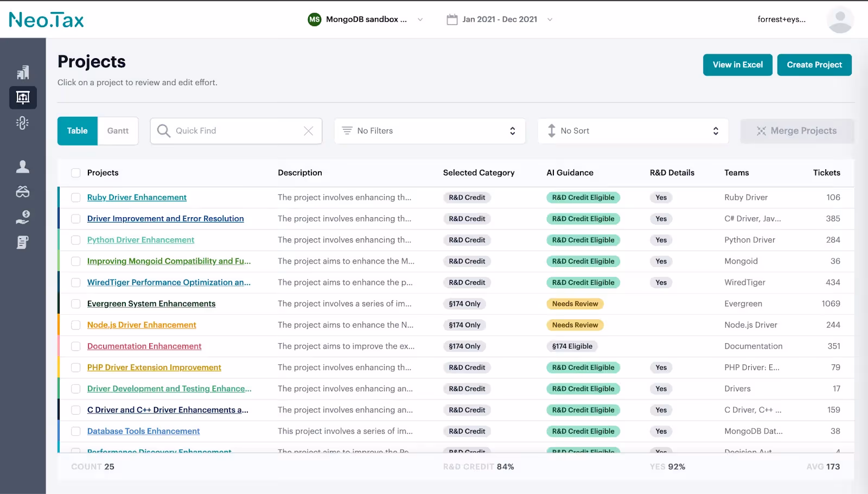Open the C Driver and C++ Driver Enhancements link

point(168,410)
